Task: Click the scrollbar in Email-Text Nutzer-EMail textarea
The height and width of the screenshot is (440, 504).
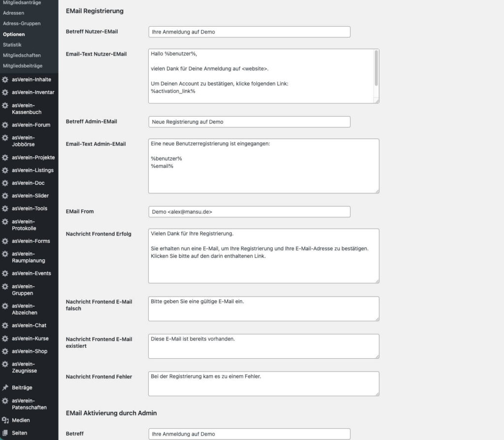Action: click(377, 69)
